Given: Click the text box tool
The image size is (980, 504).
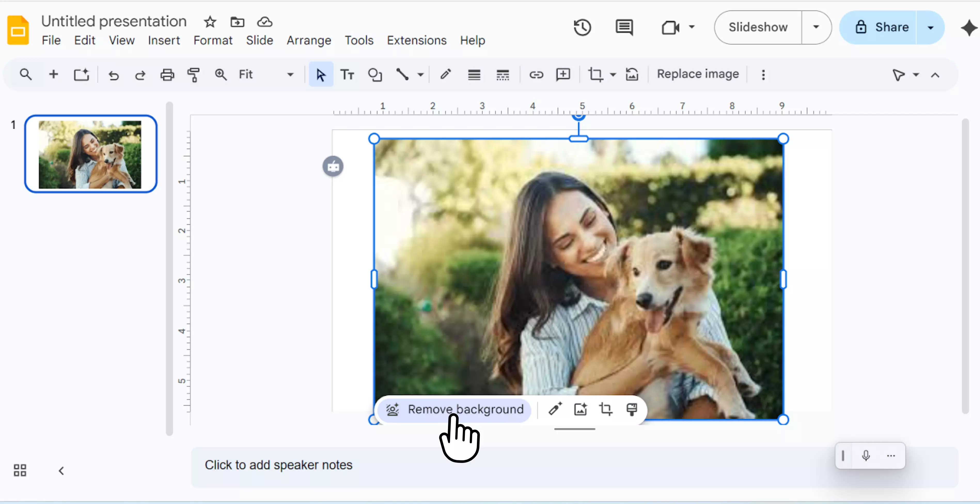Looking at the screenshot, I should [347, 75].
